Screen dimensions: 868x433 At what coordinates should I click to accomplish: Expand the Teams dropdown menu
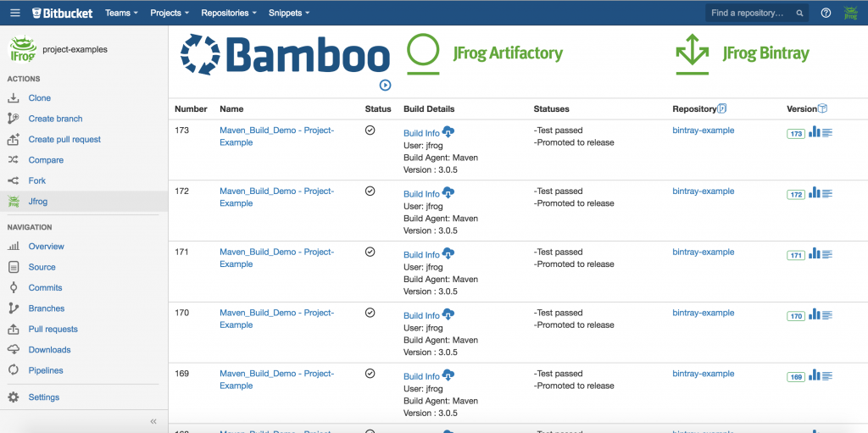coord(121,13)
